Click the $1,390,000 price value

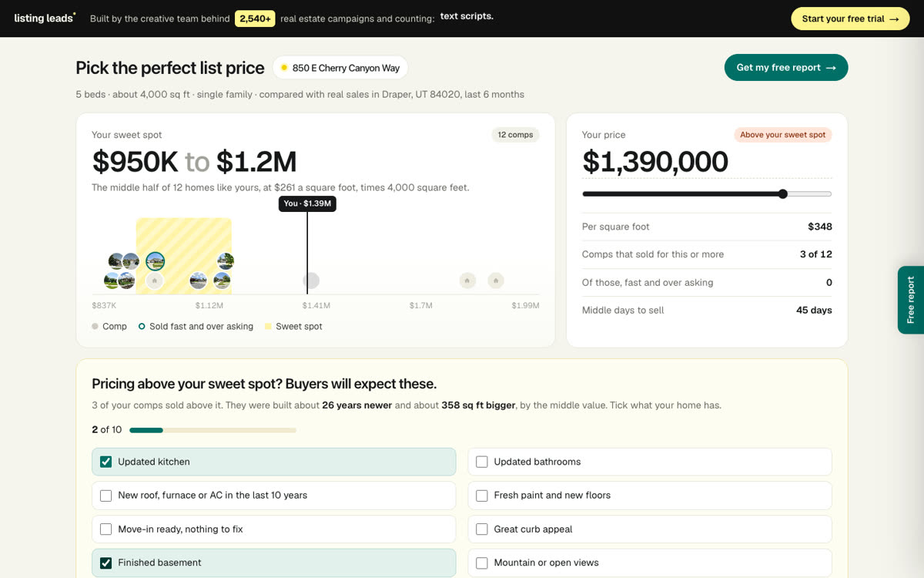655,162
